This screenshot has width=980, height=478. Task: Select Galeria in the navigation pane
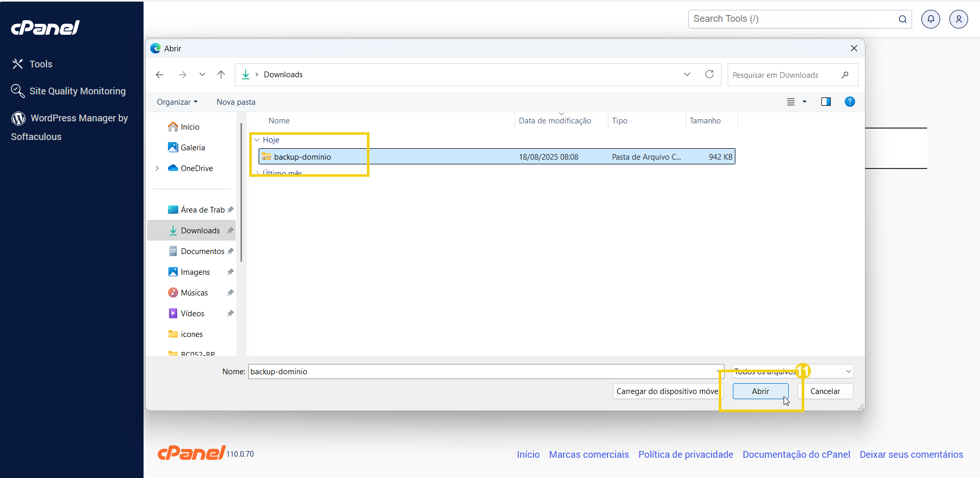coord(187,148)
